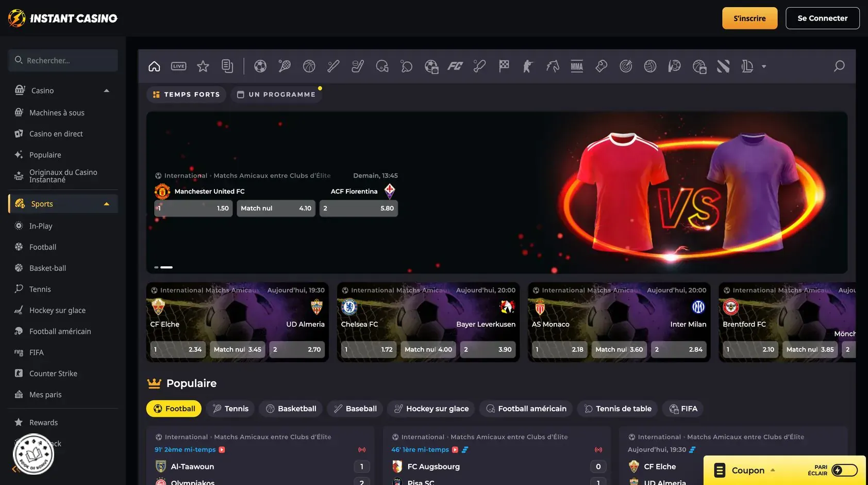This screenshot has width=868, height=485.
Task: Collapse the Sports sidebar section
Action: coord(107,204)
